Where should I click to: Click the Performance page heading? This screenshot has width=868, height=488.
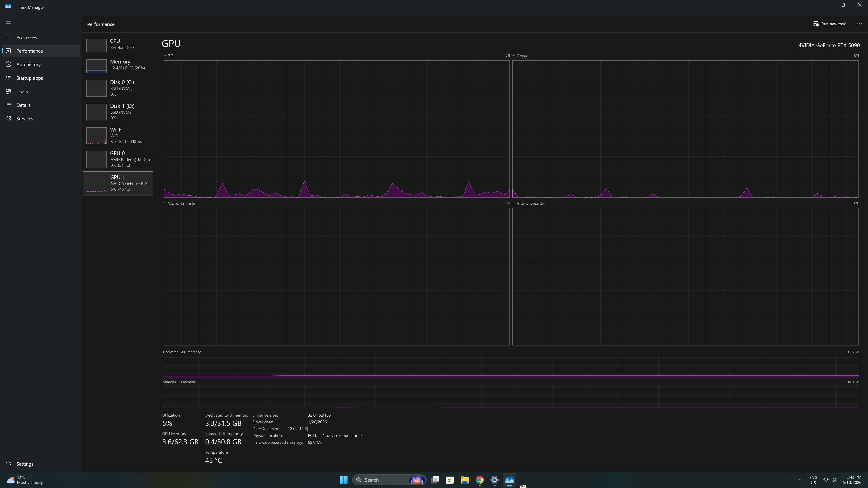point(101,24)
